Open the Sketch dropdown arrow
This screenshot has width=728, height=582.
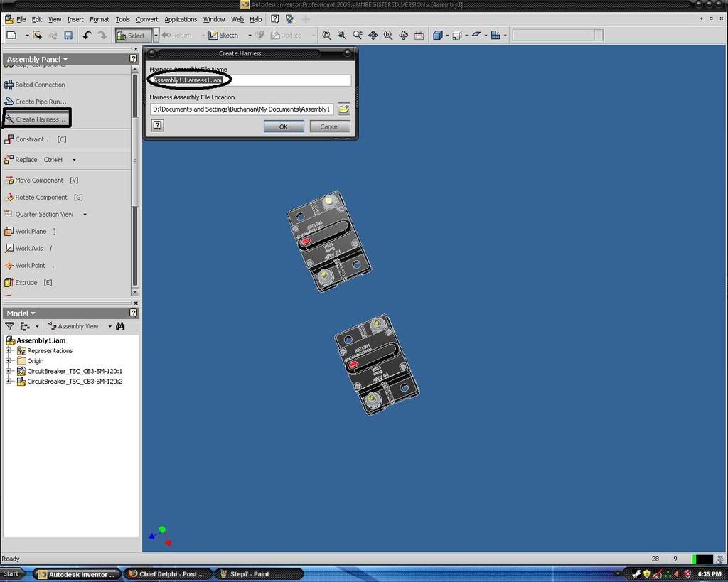pyautogui.click(x=250, y=36)
